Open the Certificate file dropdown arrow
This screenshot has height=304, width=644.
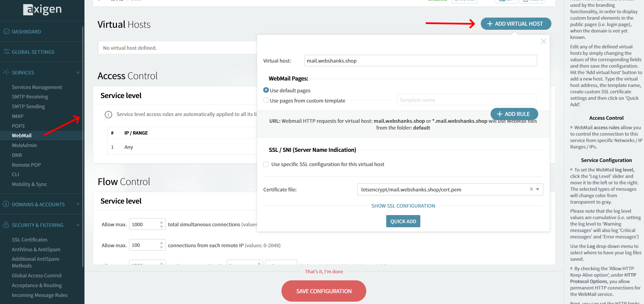pos(538,189)
